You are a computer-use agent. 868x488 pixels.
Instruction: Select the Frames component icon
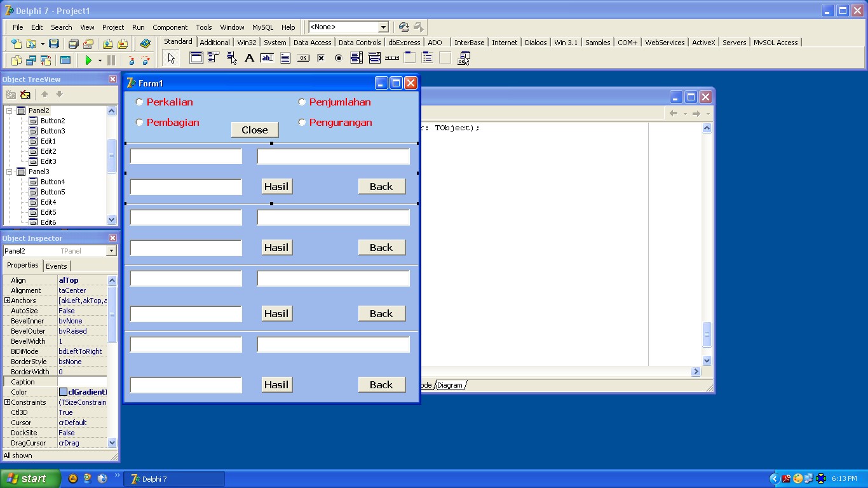tap(196, 58)
